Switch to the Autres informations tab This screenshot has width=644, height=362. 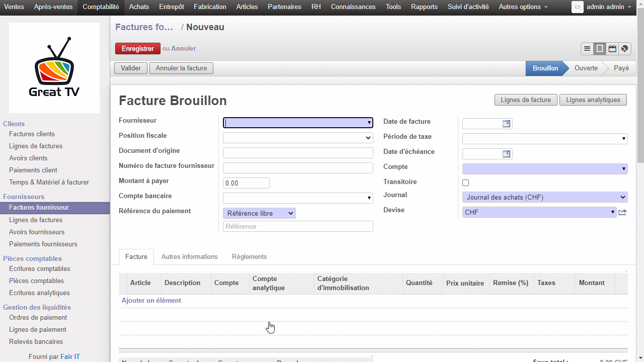tap(190, 256)
